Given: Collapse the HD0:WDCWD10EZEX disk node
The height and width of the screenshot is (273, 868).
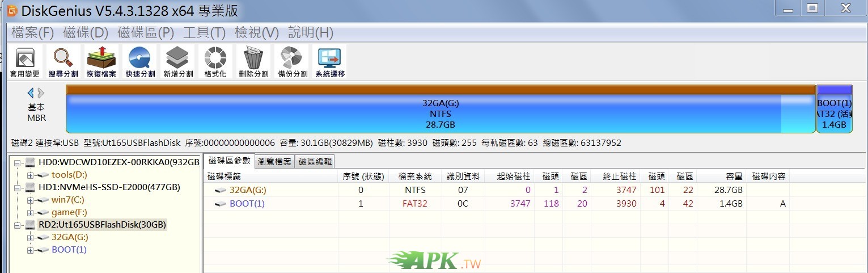Looking at the screenshot, I should (x=18, y=163).
